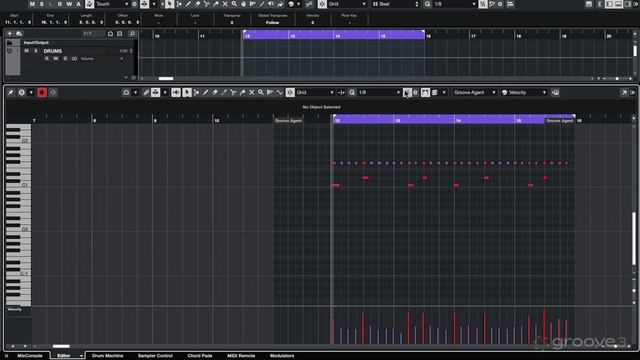This screenshot has width=640, height=360.
Task: Click bar 9 in Key Editor ruler
Action: [155, 120]
